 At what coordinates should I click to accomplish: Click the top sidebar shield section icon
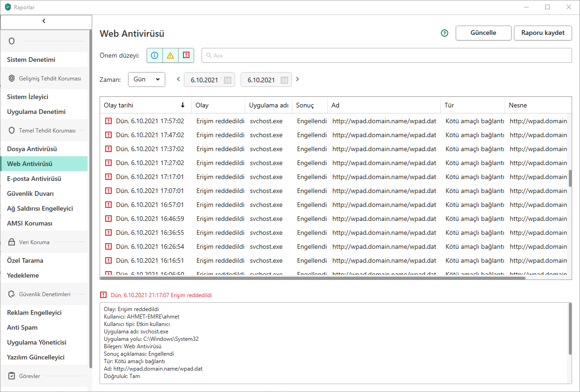pos(12,41)
